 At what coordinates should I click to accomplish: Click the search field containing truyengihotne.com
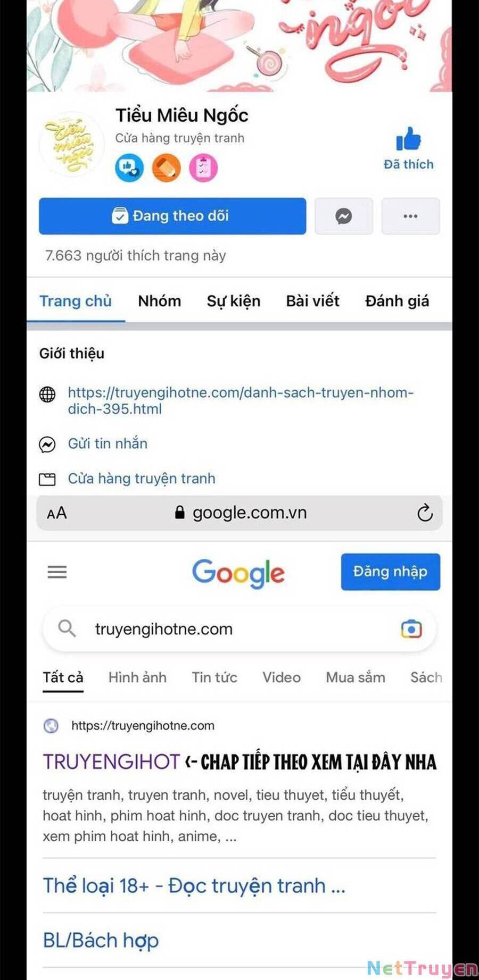pyautogui.click(x=239, y=629)
